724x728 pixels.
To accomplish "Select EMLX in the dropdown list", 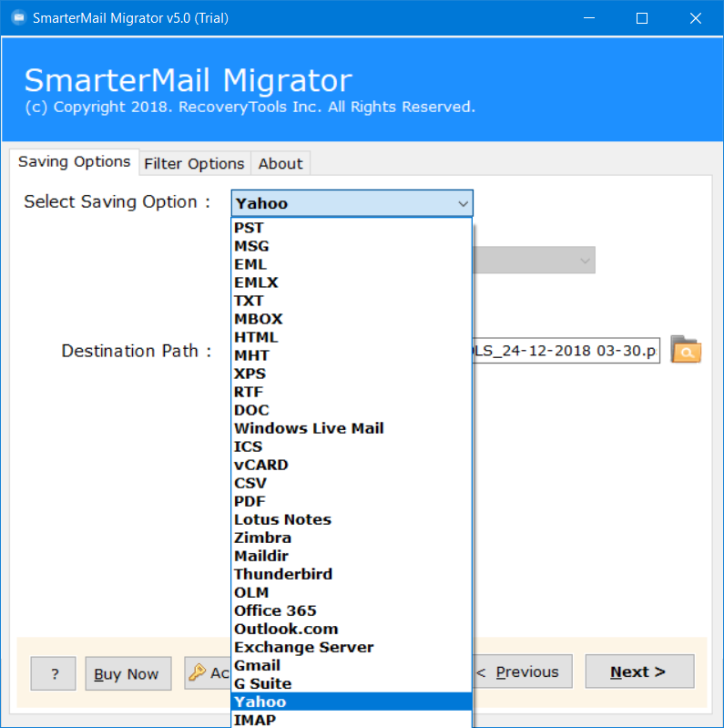I will tap(352, 282).
